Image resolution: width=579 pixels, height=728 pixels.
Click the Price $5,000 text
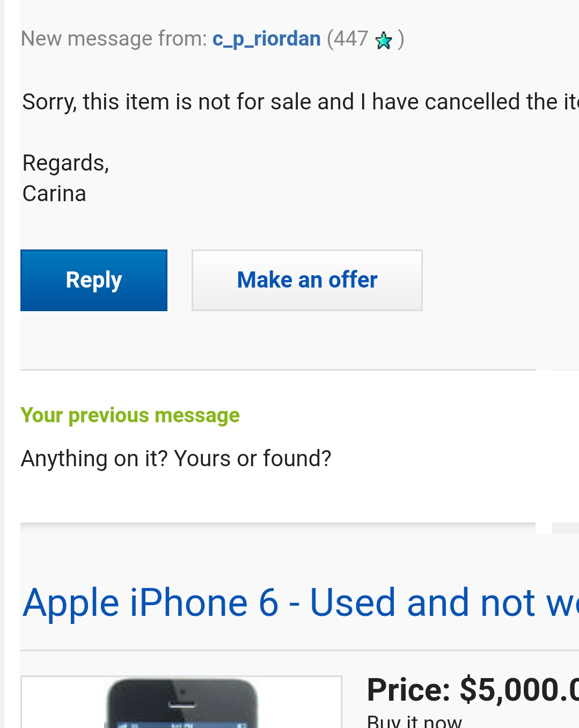pos(473,689)
